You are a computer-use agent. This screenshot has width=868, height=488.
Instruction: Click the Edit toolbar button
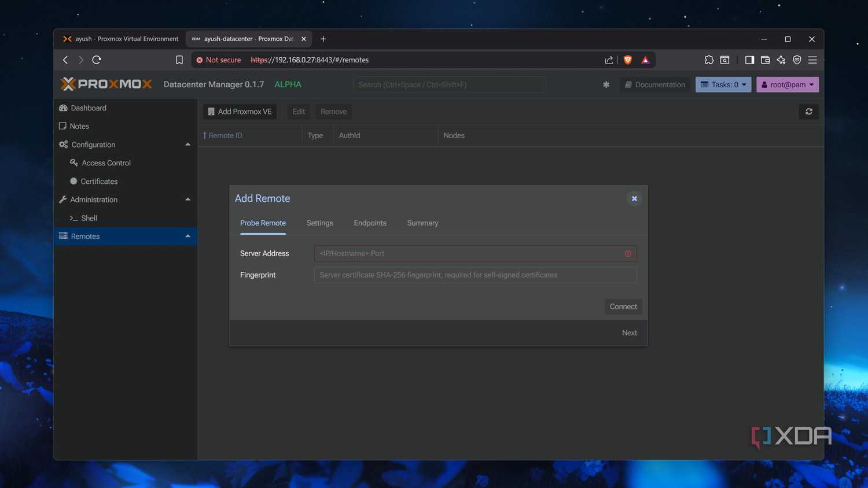point(299,112)
